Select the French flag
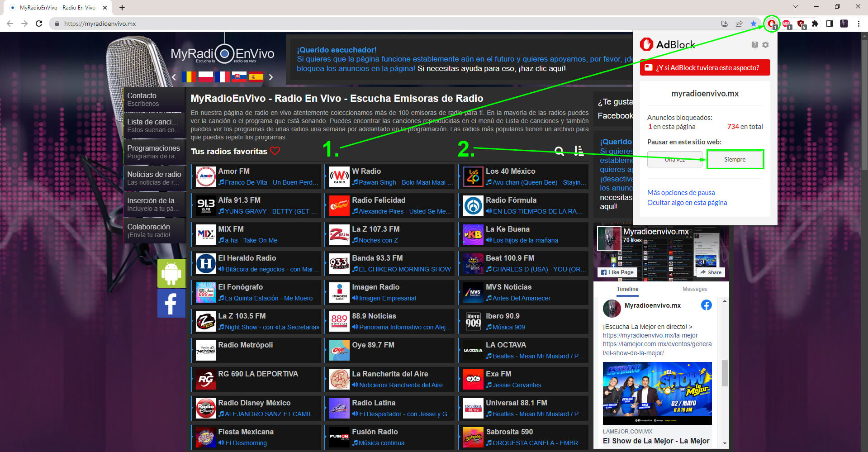868x452 pixels. 222,77
